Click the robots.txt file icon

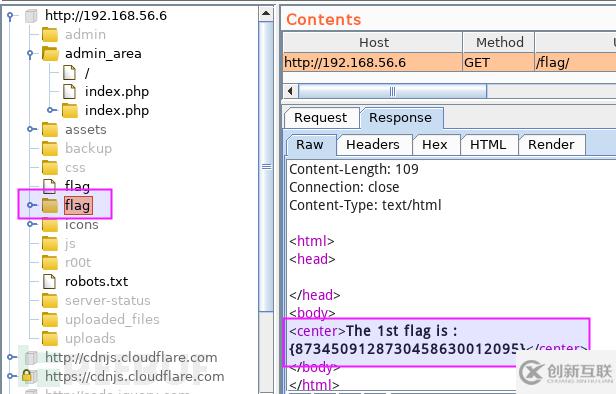click(x=49, y=281)
